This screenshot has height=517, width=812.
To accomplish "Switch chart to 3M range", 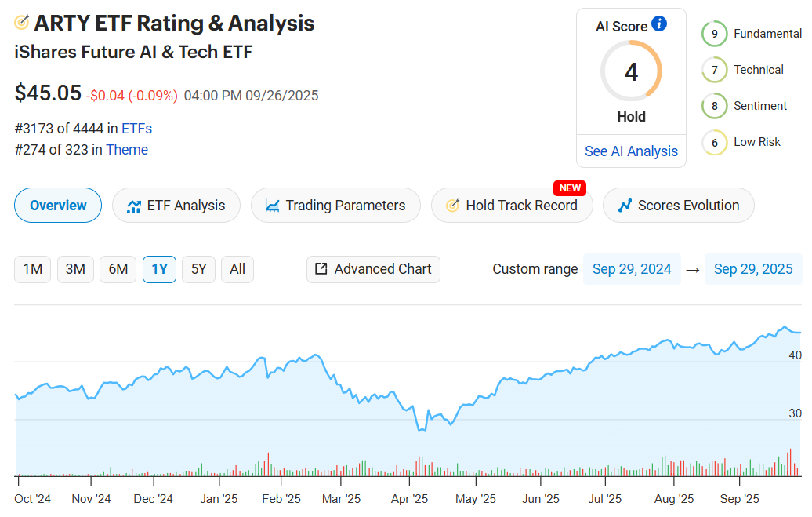I will click(x=75, y=269).
